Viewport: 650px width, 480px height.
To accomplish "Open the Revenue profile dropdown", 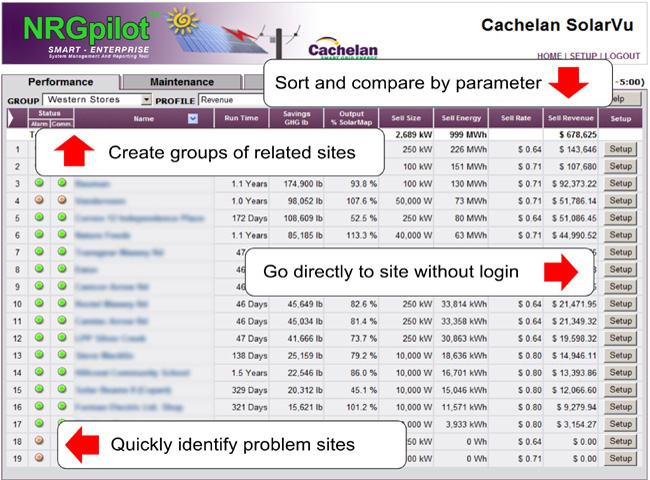I will click(230, 100).
